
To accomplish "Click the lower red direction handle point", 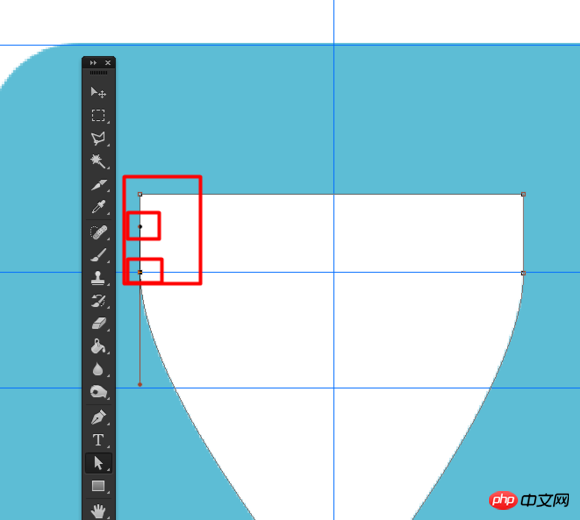I will click(140, 385).
